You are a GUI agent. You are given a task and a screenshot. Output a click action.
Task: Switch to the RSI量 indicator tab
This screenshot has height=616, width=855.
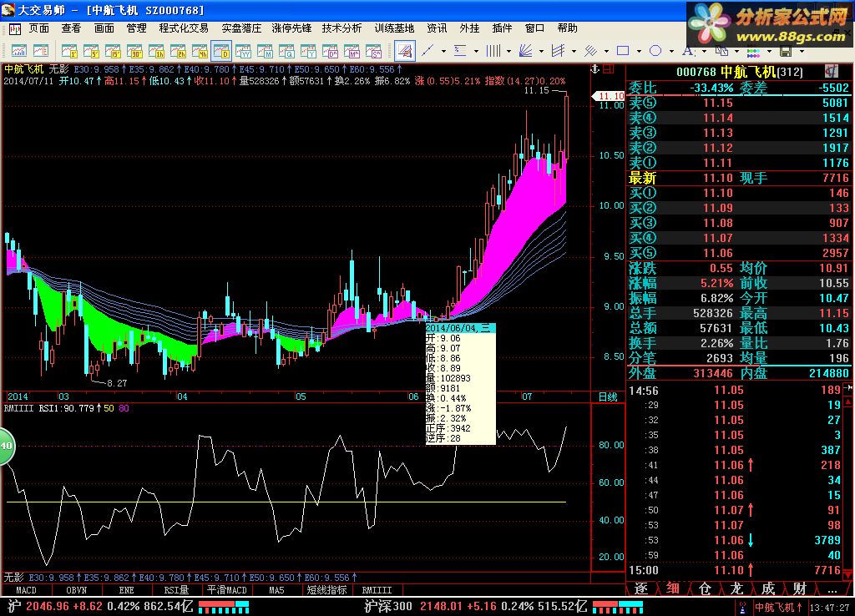(x=176, y=590)
